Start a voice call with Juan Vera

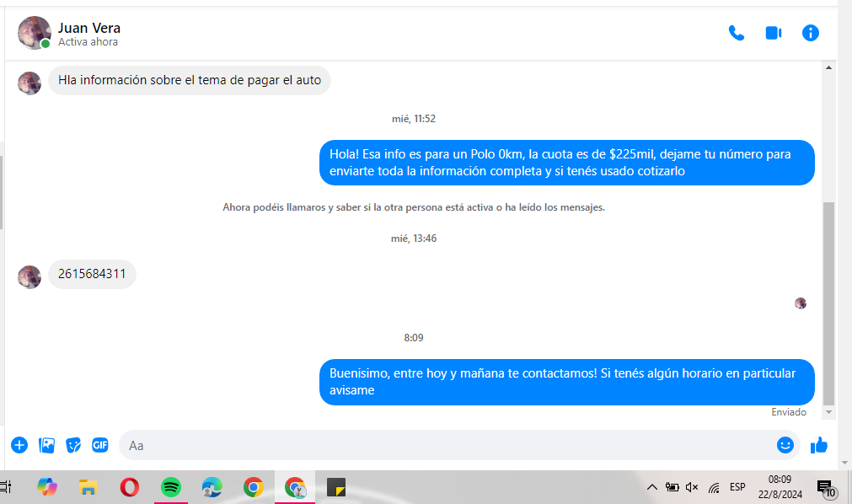(x=737, y=33)
